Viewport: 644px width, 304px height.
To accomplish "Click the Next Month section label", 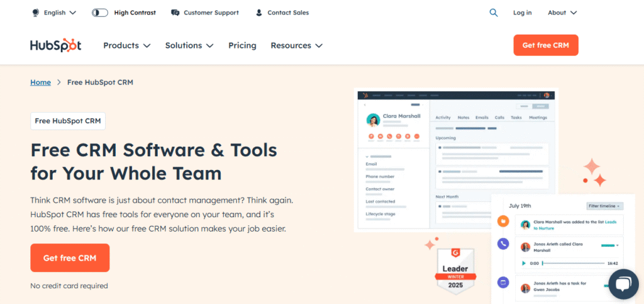I will pyautogui.click(x=447, y=197).
